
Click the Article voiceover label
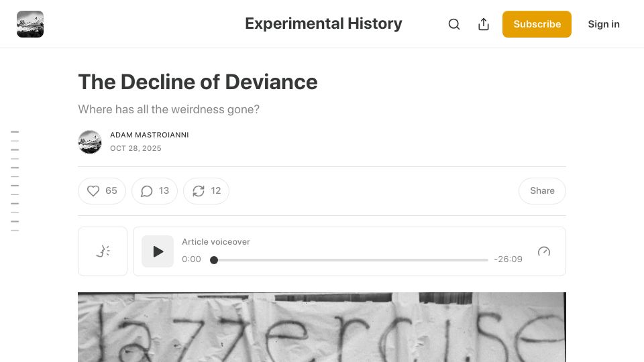[x=215, y=242]
